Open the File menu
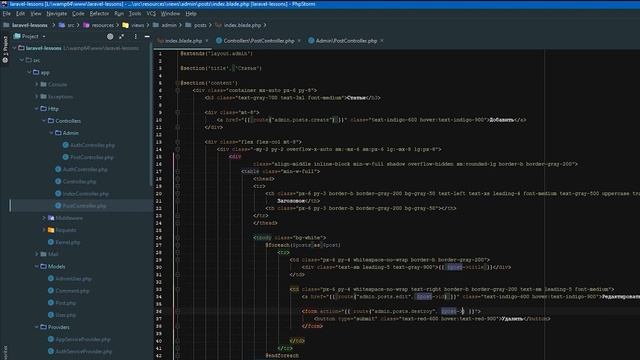Screen dimensions: 640x360 pyautogui.click(x=7, y=13)
